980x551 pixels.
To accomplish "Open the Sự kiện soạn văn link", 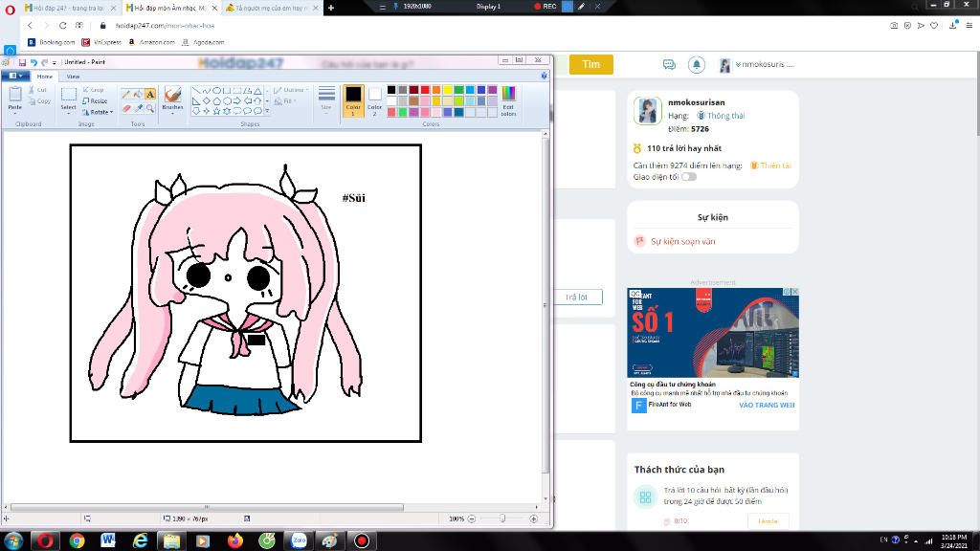I will (682, 241).
